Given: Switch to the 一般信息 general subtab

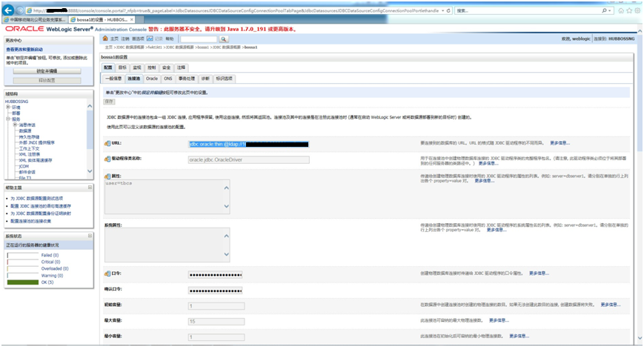Looking at the screenshot, I should pos(113,79).
